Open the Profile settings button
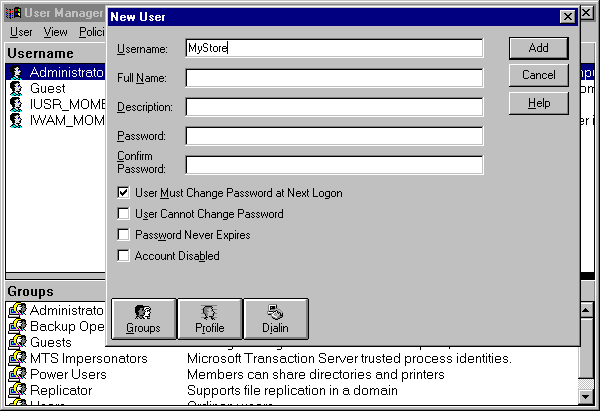 click(x=209, y=319)
